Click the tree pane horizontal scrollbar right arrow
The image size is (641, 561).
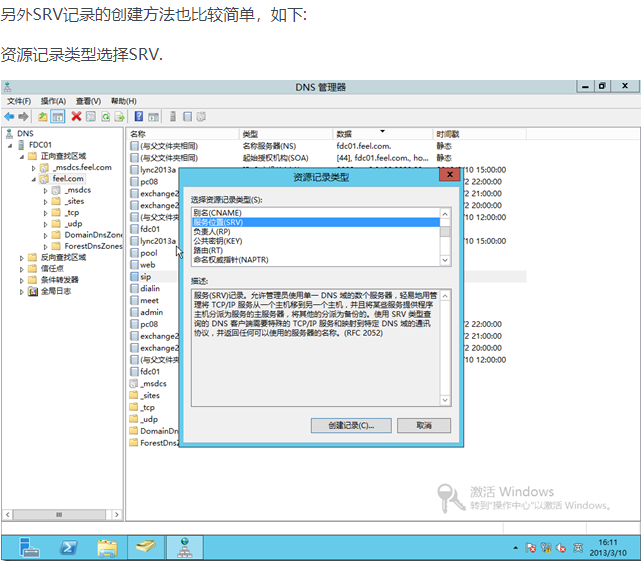click(x=117, y=514)
